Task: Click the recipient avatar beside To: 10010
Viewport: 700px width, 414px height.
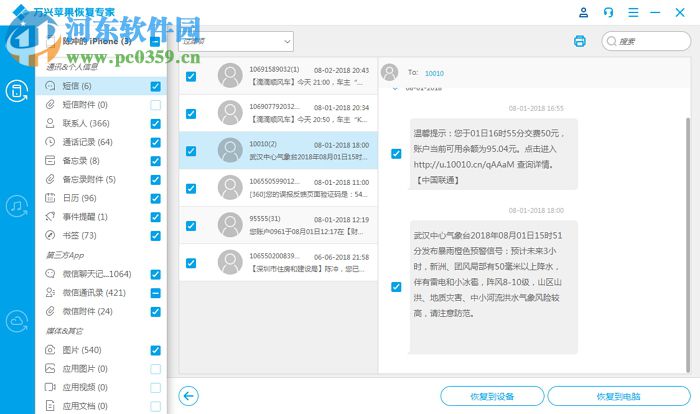Action: pos(389,72)
